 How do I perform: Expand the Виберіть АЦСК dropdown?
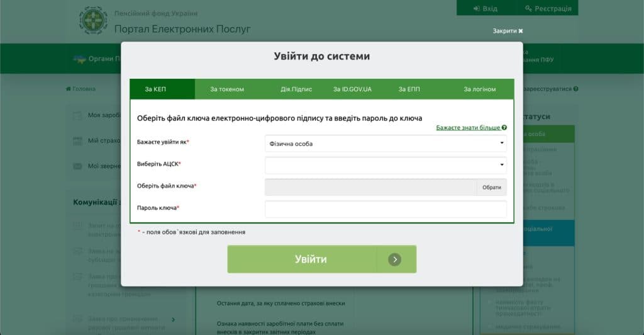[385, 165]
